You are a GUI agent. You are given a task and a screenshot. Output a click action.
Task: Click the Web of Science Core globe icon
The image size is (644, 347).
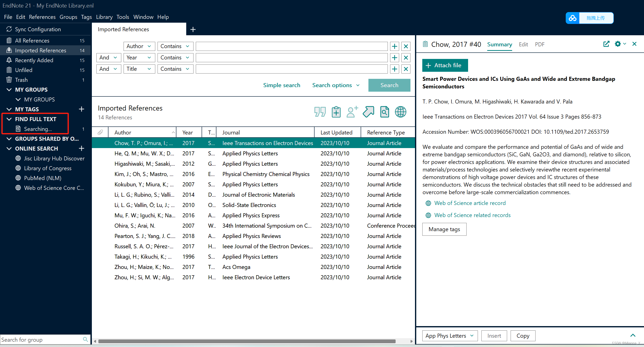point(18,188)
